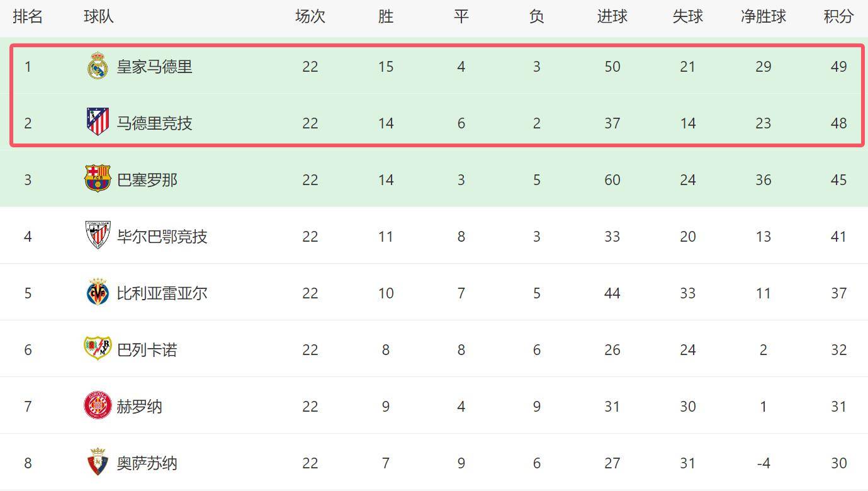Click the Osasuna club crest
This screenshot has width=868, height=491.
point(98,462)
